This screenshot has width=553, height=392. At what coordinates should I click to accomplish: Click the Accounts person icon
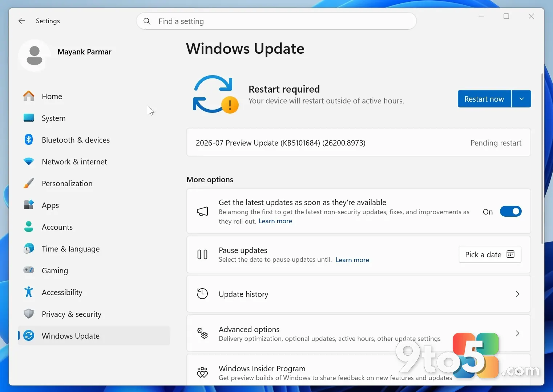coord(29,227)
